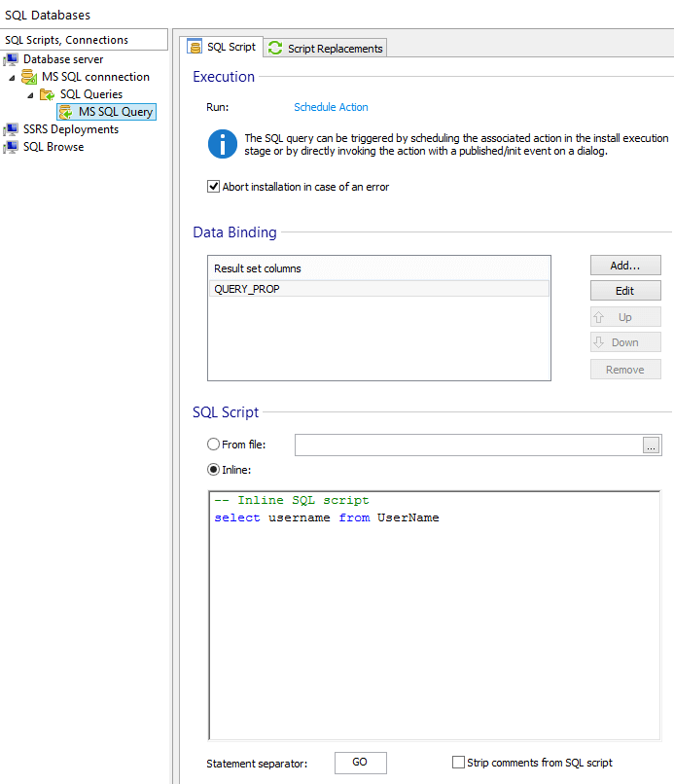Click the Remove button
Viewport: 674px width, 784px height.
click(625, 370)
